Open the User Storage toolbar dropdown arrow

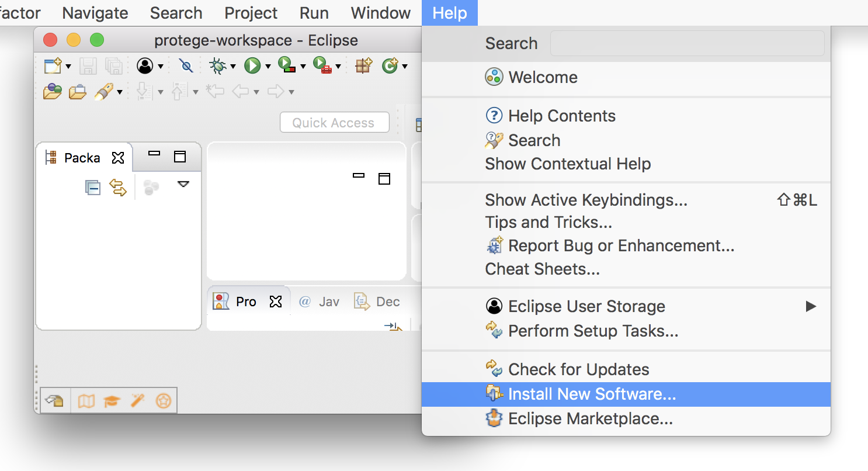click(160, 67)
